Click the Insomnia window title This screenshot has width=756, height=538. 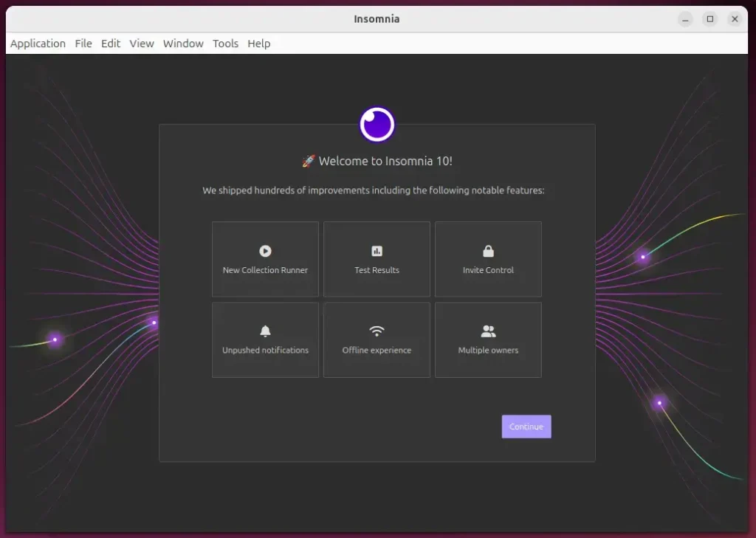click(x=377, y=18)
